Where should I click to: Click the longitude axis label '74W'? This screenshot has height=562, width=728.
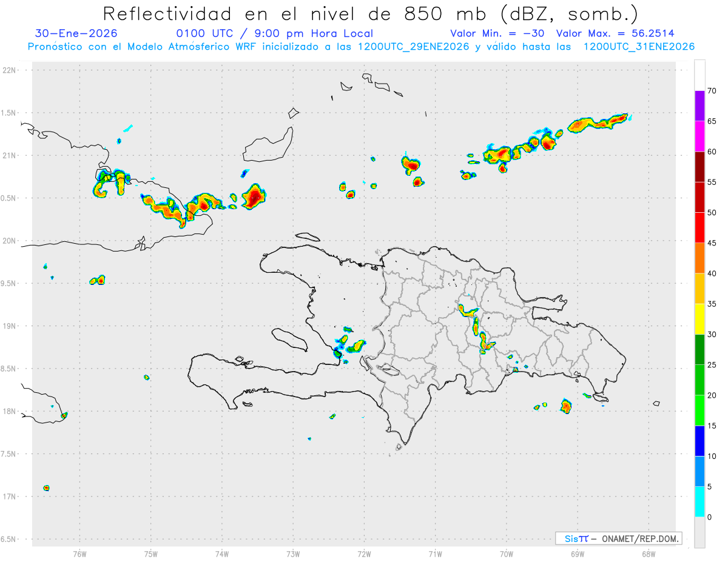tap(222, 554)
